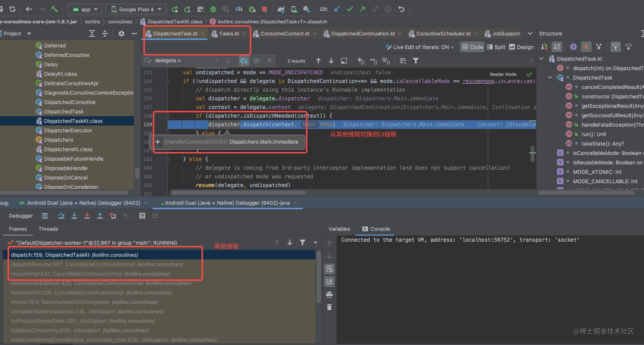Image resolution: width=644 pixels, height=345 pixels.
Task: Click the Reader Mode label
Action: (503, 74)
